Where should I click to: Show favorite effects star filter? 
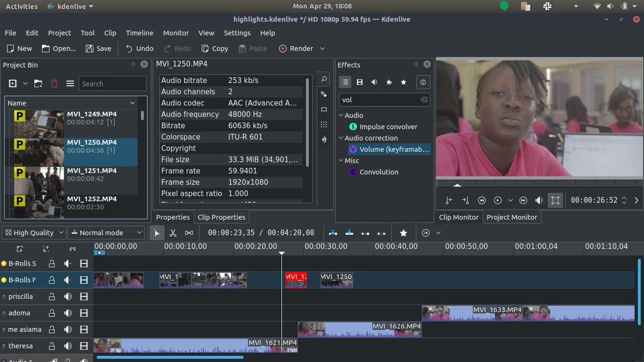pos(404,82)
